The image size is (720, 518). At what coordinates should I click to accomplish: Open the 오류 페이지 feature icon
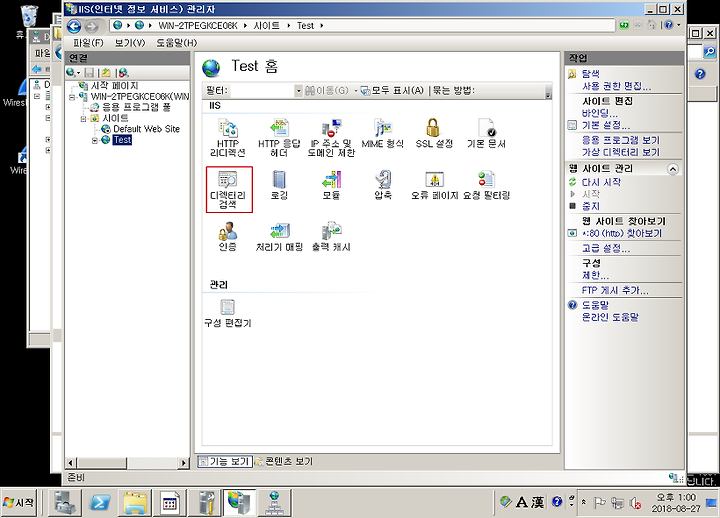pyautogui.click(x=434, y=185)
